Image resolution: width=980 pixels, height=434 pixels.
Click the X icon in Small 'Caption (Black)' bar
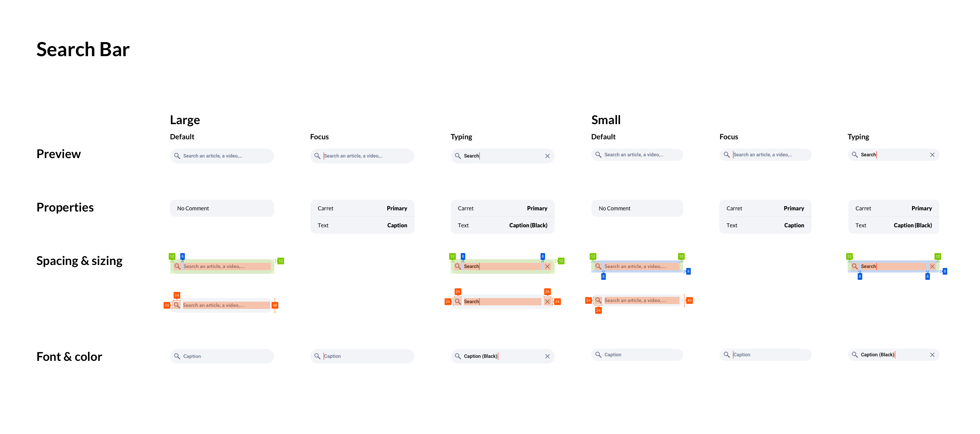tap(932, 355)
